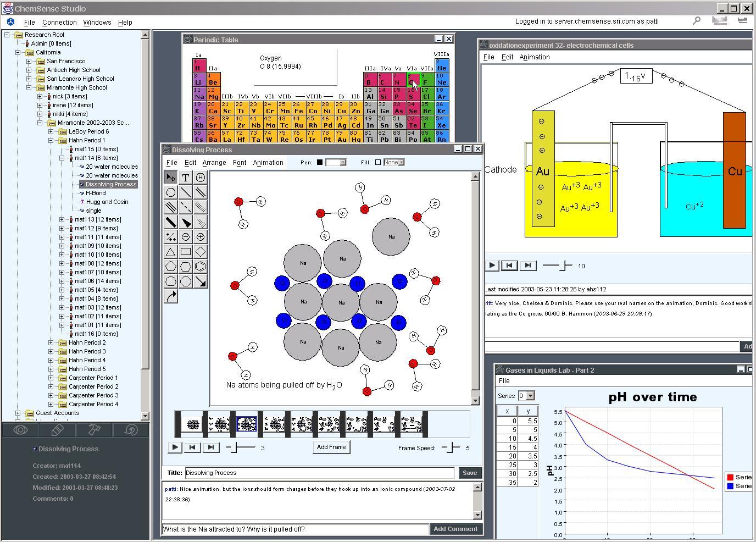Image resolution: width=756 pixels, height=542 pixels.
Task: Click the search magnifier icon in top bar
Action: click(696, 21)
